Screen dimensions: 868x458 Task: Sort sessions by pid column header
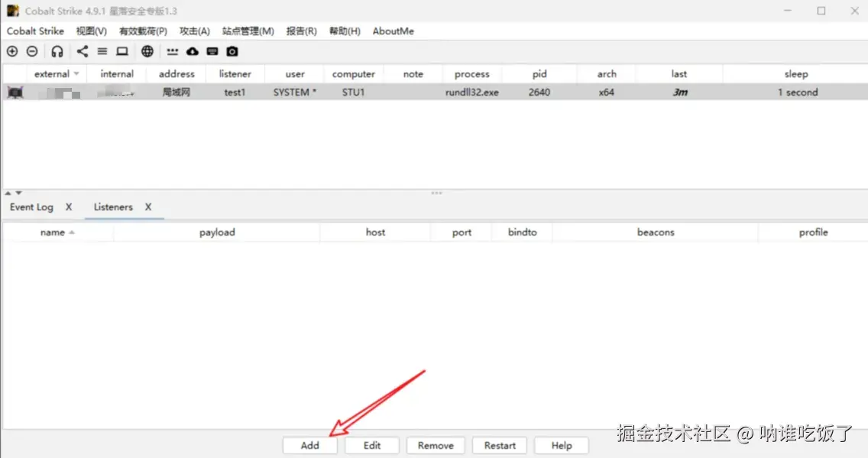tap(539, 73)
